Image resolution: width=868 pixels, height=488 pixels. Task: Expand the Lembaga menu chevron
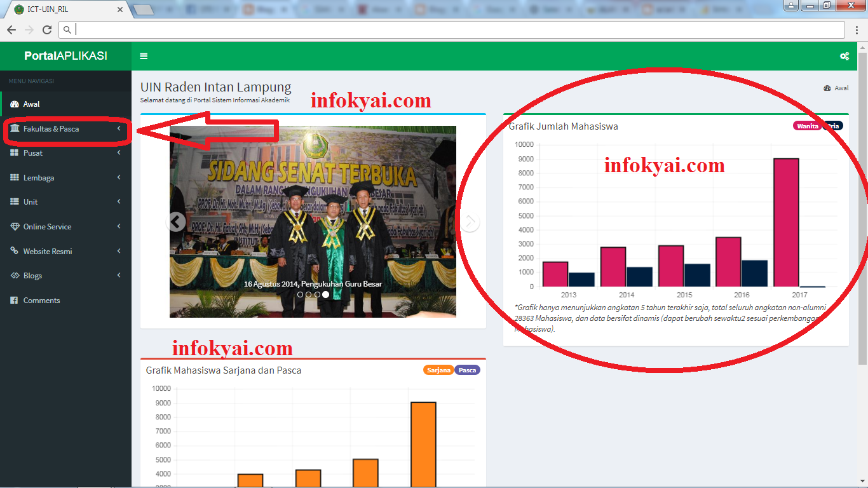coord(119,178)
